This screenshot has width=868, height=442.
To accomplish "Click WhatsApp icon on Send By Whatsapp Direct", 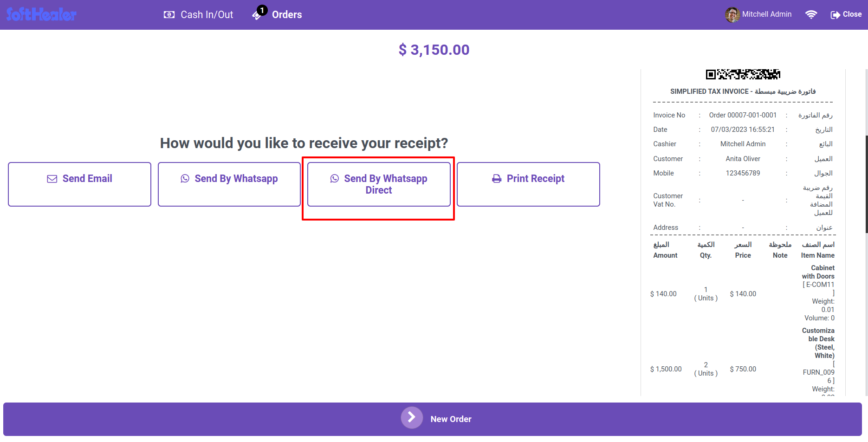I will (x=334, y=178).
